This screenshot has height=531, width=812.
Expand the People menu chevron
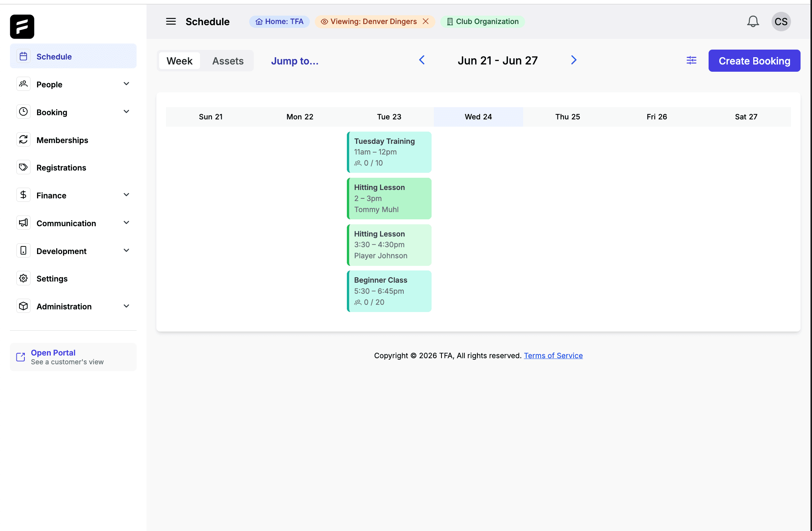pyautogui.click(x=126, y=84)
